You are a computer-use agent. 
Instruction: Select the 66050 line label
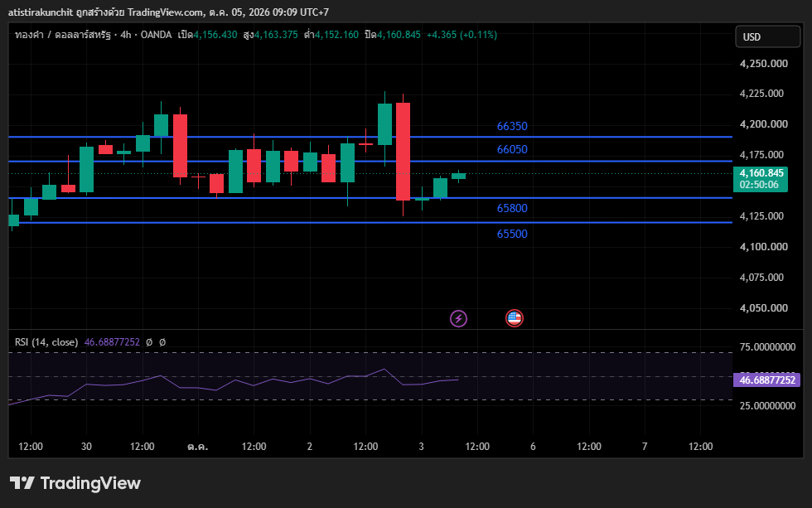[x=512, y=150]
